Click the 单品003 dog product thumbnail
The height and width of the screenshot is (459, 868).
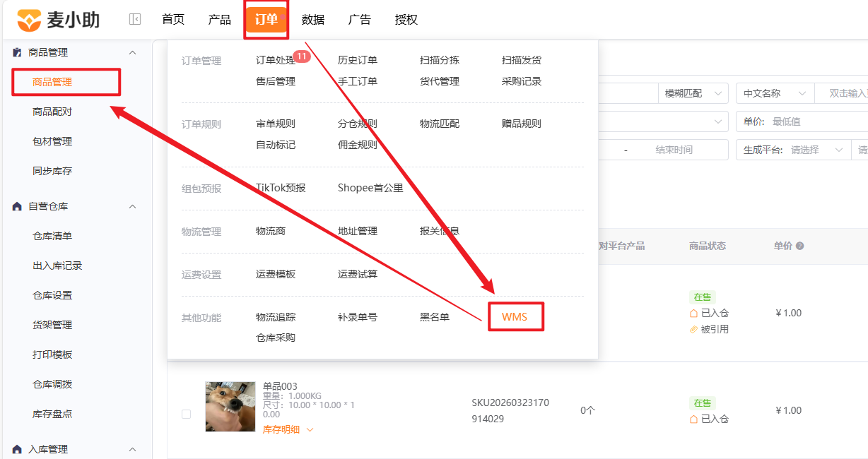click(x=230, y=407)
